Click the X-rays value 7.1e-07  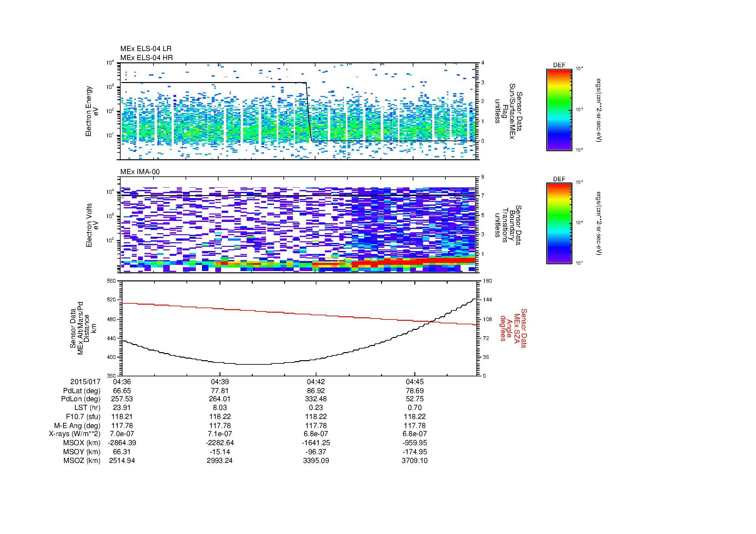coord(219,434)
